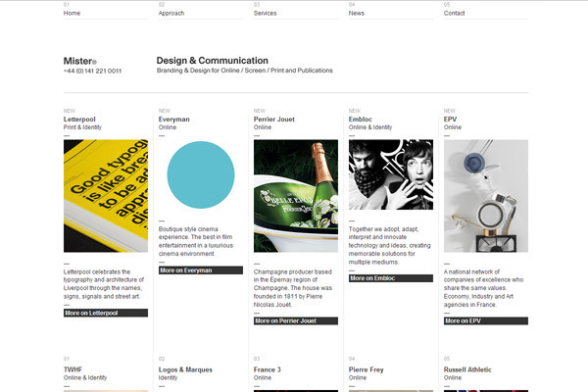
Task: Click the yellow Letterpool typography thumbnail
Action: [x=106, y=196]
